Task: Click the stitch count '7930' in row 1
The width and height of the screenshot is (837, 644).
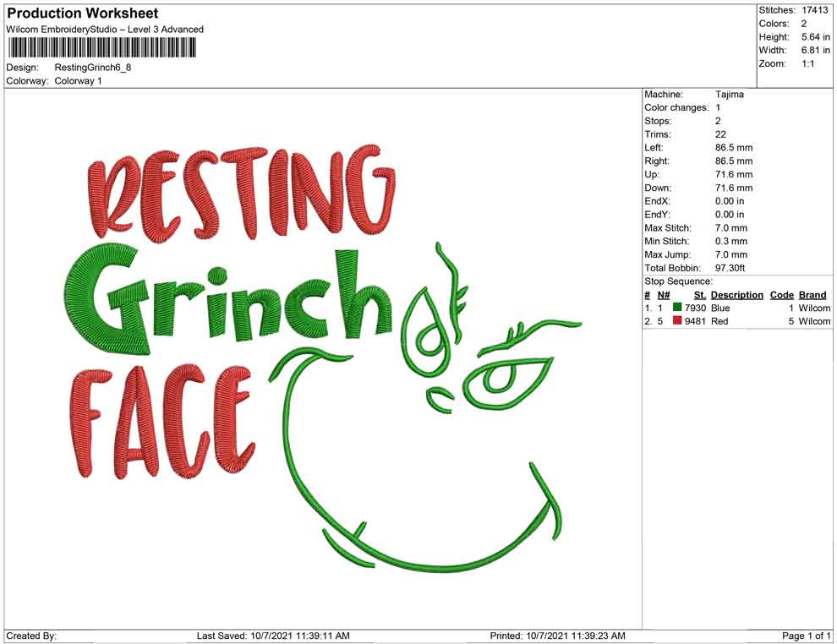Action: 696,308
